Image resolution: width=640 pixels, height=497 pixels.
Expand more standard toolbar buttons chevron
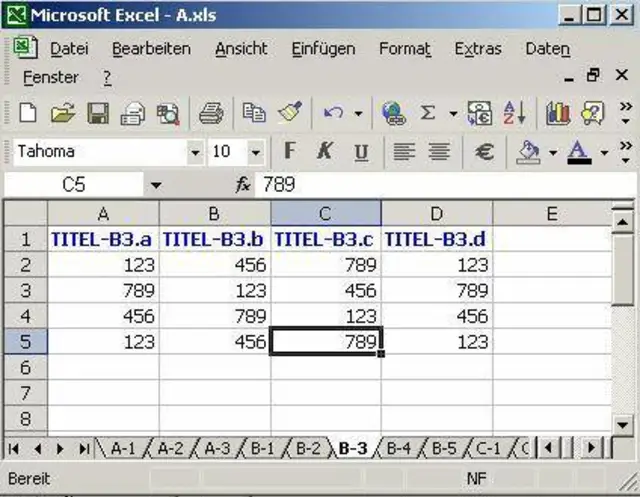click(x=626, y=113)
